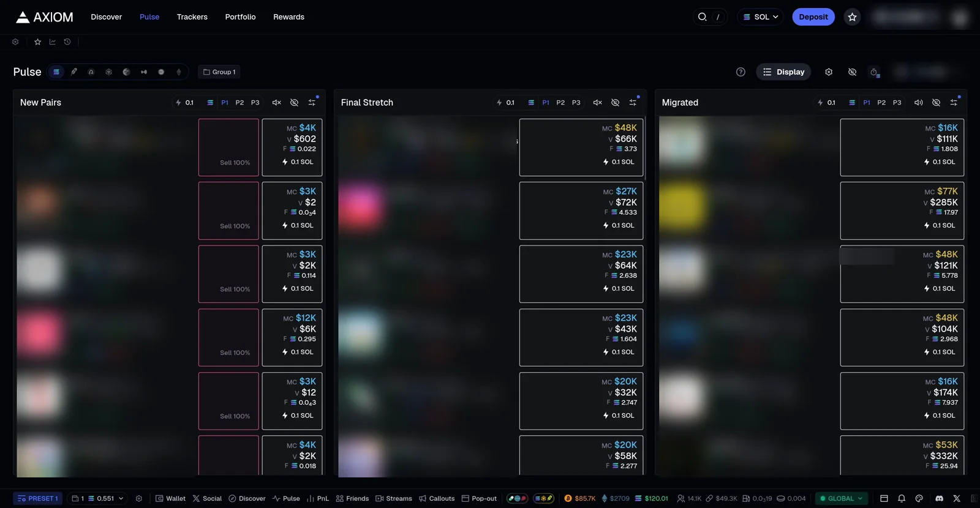Toggle hidden tokens eye in Migrated column

pos(937,102)
